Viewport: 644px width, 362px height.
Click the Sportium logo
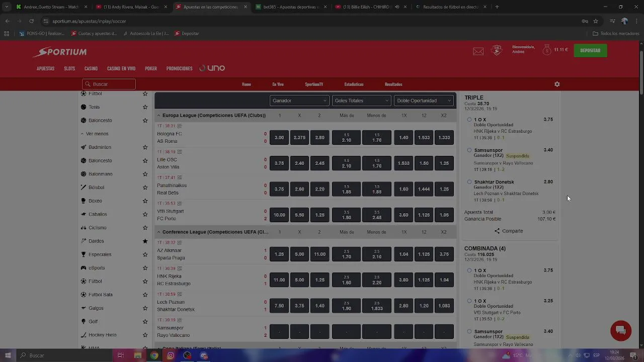pyautogui.click(x=60, y=52)
